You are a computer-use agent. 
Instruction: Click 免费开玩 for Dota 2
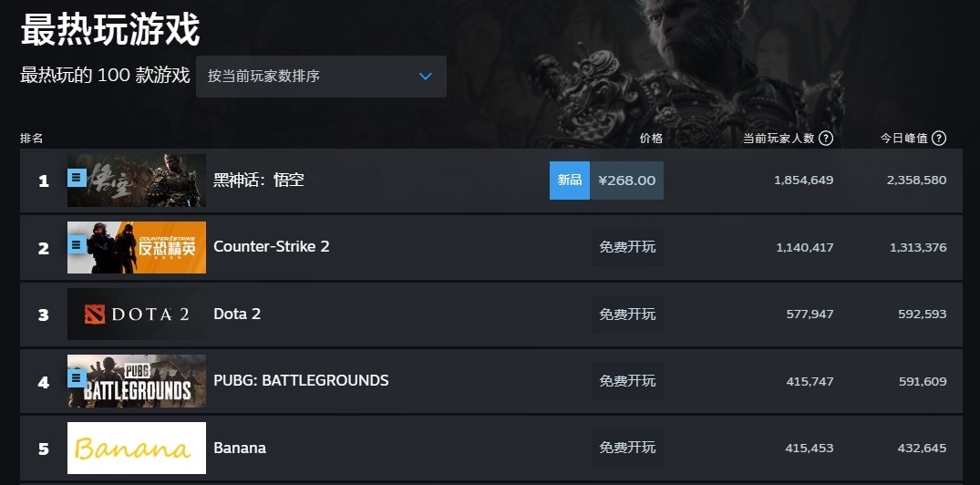click(x=627, y=315)
